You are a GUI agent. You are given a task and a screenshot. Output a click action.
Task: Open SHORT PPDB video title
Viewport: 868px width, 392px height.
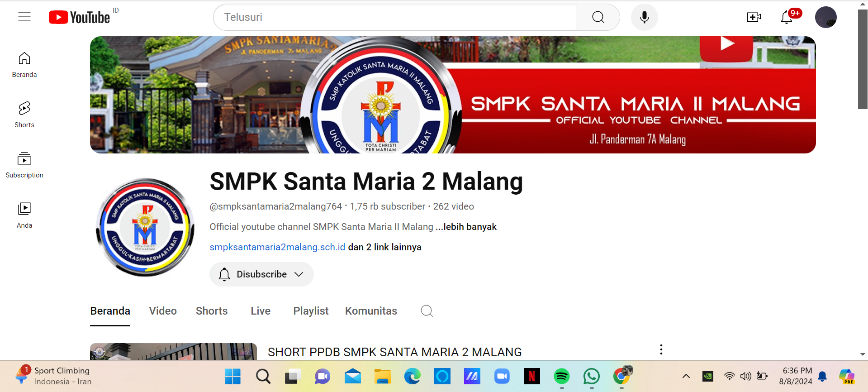click(395, 352)
